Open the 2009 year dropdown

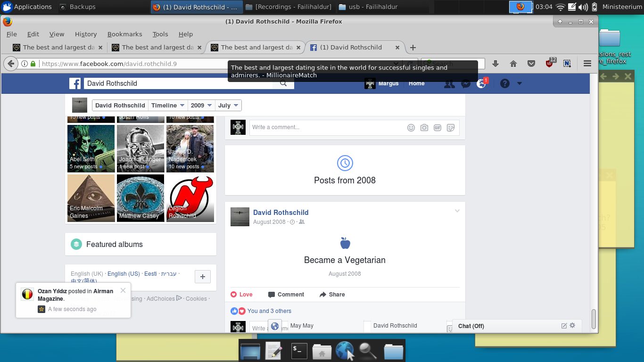(x=201, y=106)
